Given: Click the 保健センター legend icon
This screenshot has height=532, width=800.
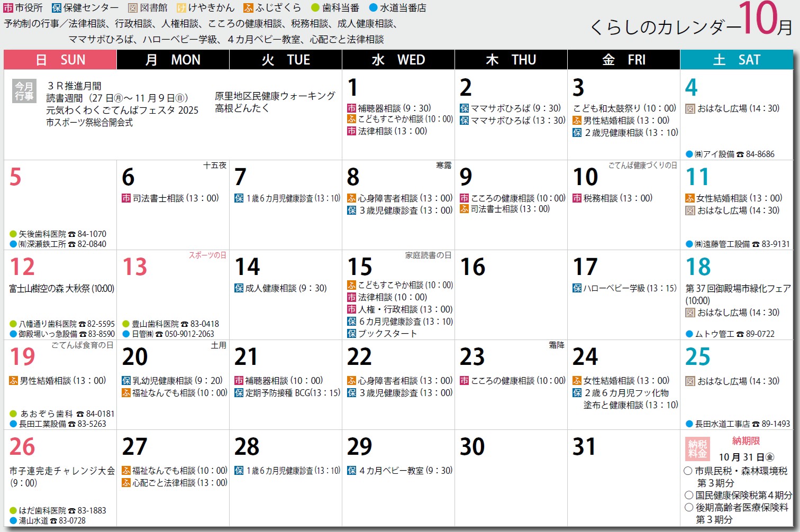Looking at the screenshot, I should click(x=57, y=8).
